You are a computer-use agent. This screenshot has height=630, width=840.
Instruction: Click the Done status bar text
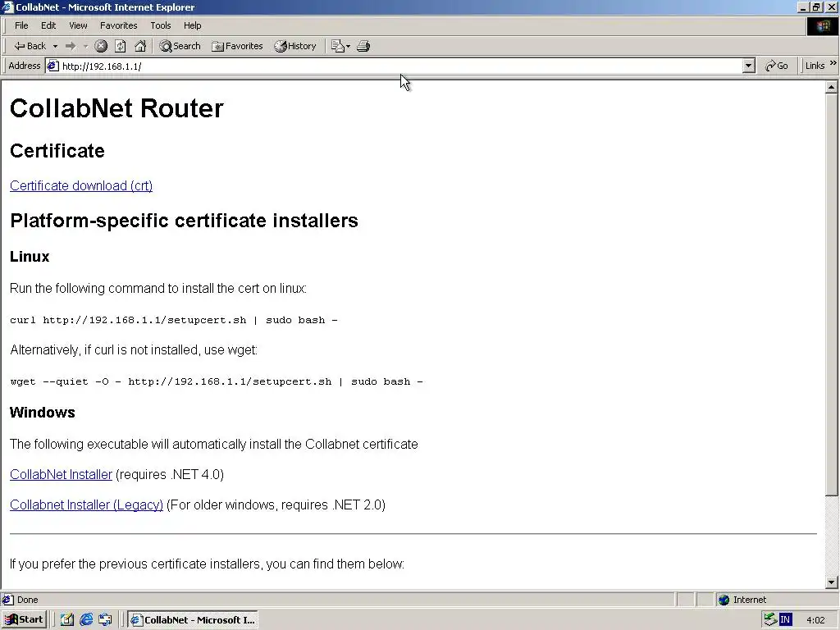point(27,600)
